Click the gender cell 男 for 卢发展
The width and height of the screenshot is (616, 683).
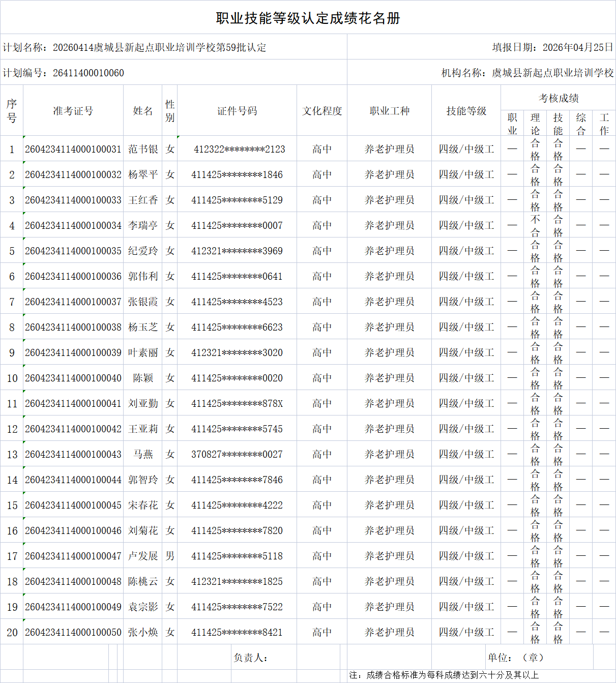coord(170,556)
